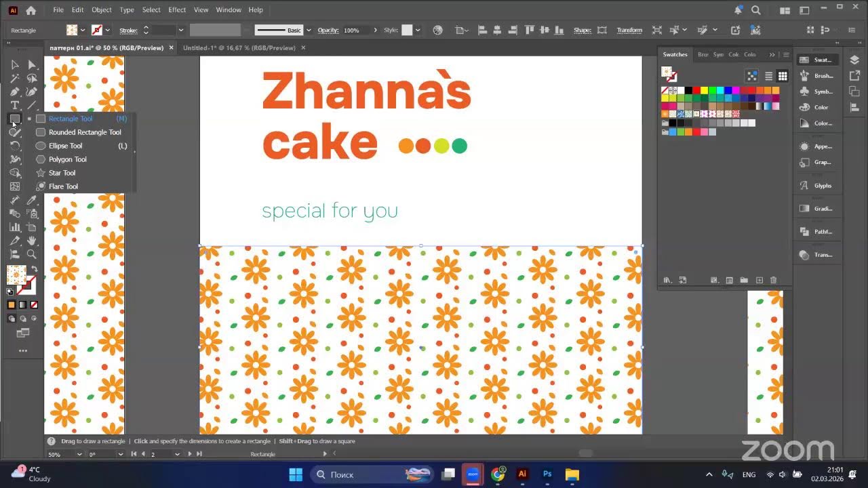
Task: Select the Line Segment tool
Action: tap(31, 105)
